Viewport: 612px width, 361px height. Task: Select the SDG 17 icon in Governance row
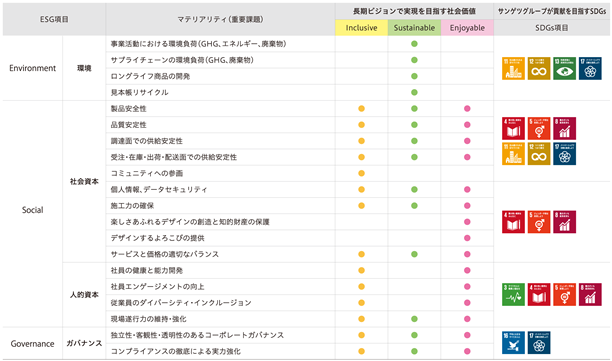point(539,343)
